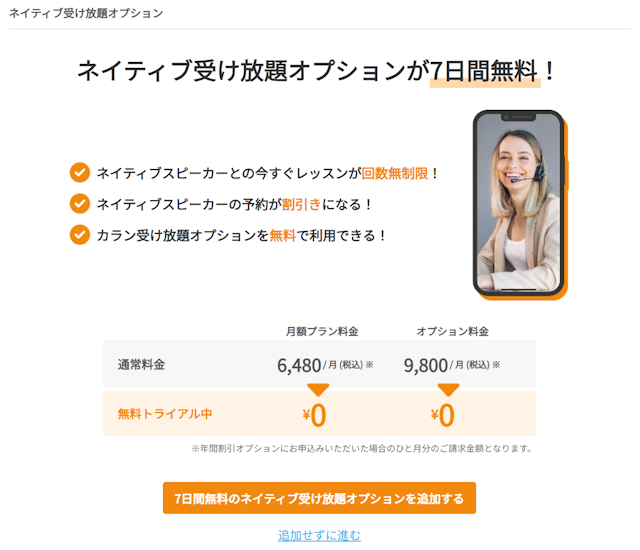Click the オプション料金 column header
Screen dimensions: 640x550
point(452,331)
